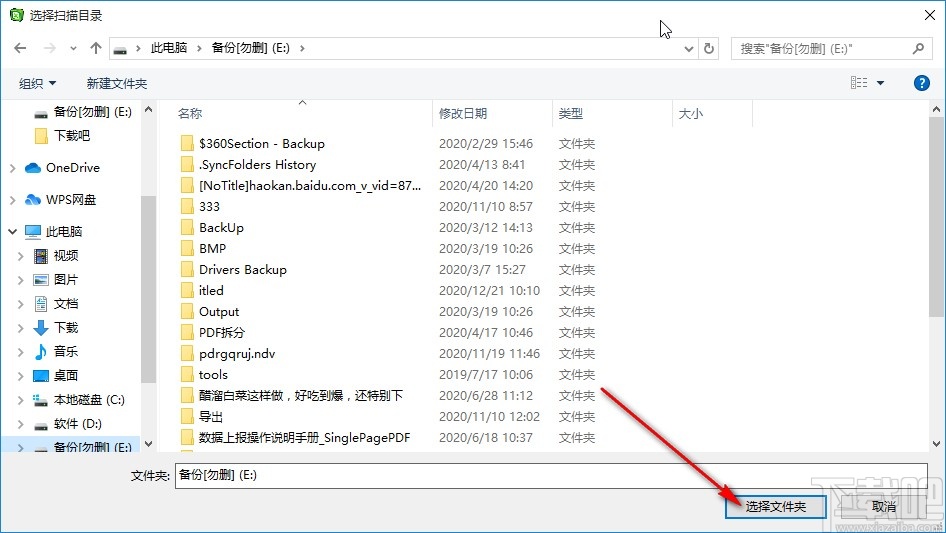Confirm with 选择文件夹 button

(775, 506)
